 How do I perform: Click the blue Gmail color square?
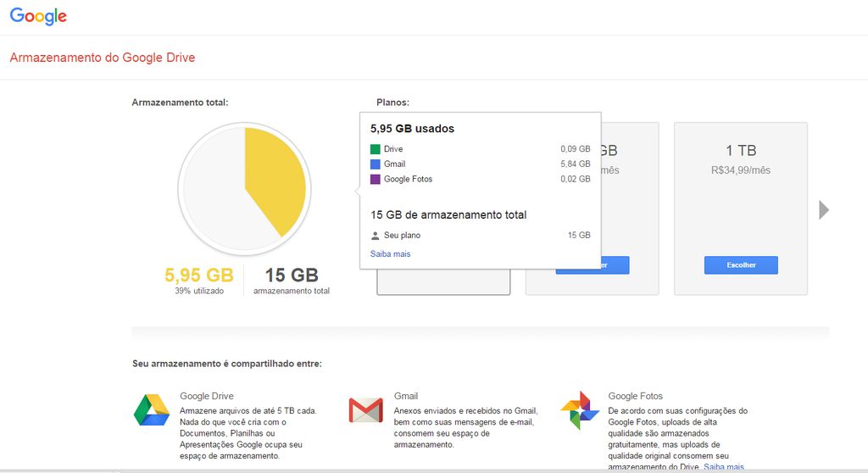[x=376, y=164]
